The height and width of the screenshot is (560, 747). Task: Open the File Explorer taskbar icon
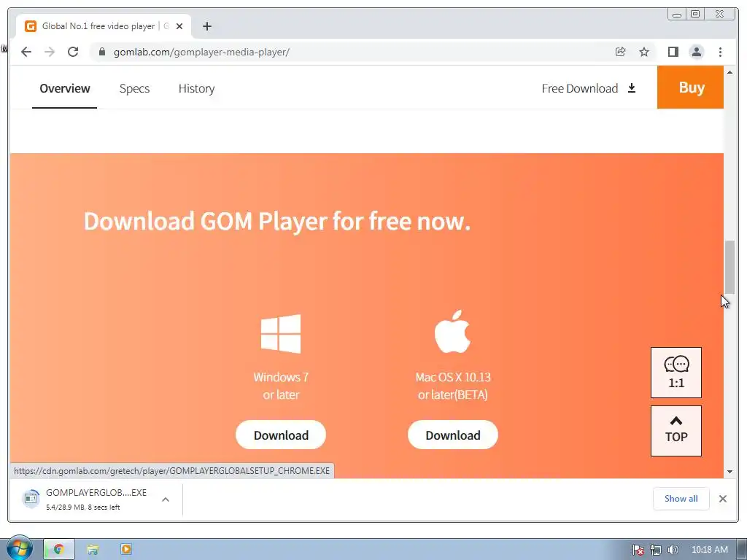pyautogui.click(x=93, y=550)
